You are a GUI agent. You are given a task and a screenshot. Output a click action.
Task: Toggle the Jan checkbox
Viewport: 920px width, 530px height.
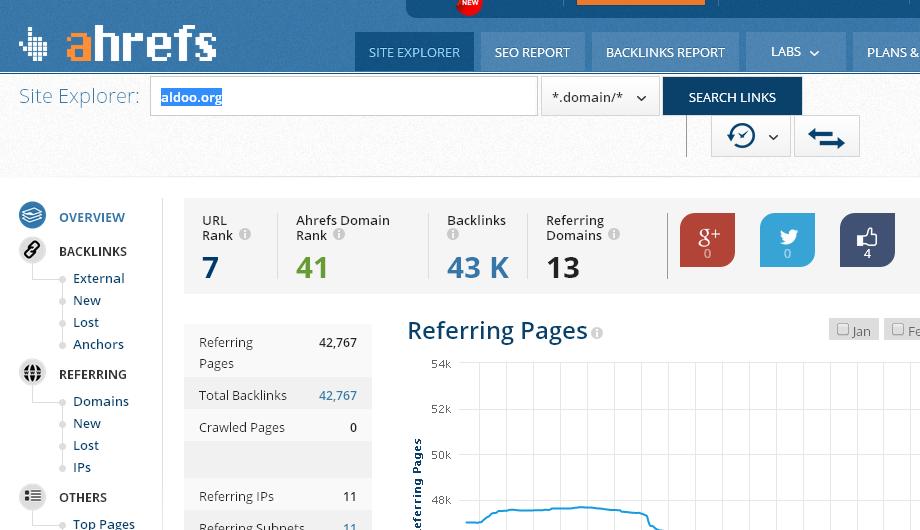pyautogui.click(x=843, y=329)
